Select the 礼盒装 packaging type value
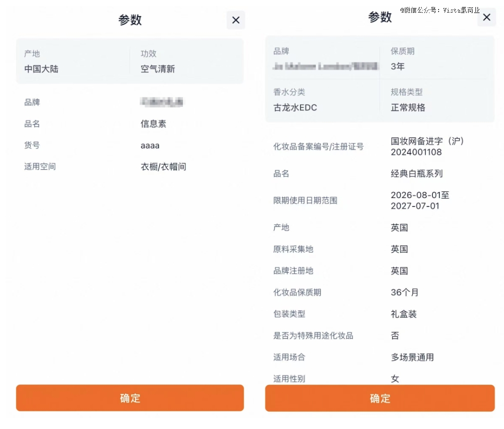504x429 pixels. tap(403, 314)
